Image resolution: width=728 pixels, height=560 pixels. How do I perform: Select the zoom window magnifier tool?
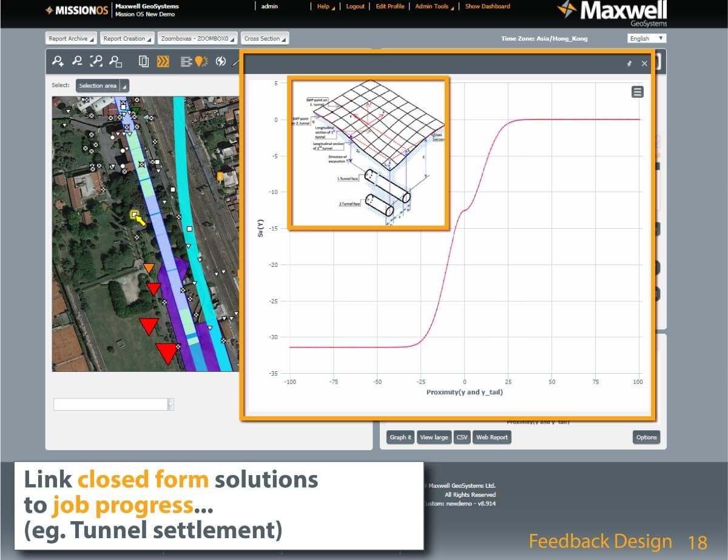(115, 61)
